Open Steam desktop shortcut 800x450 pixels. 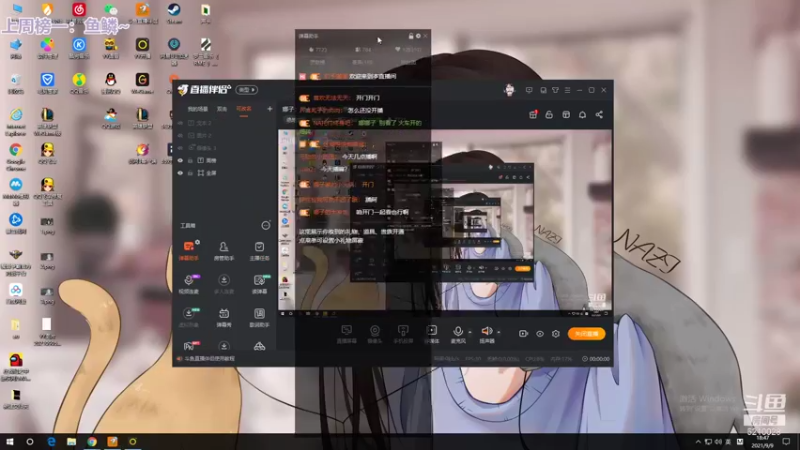174,13
